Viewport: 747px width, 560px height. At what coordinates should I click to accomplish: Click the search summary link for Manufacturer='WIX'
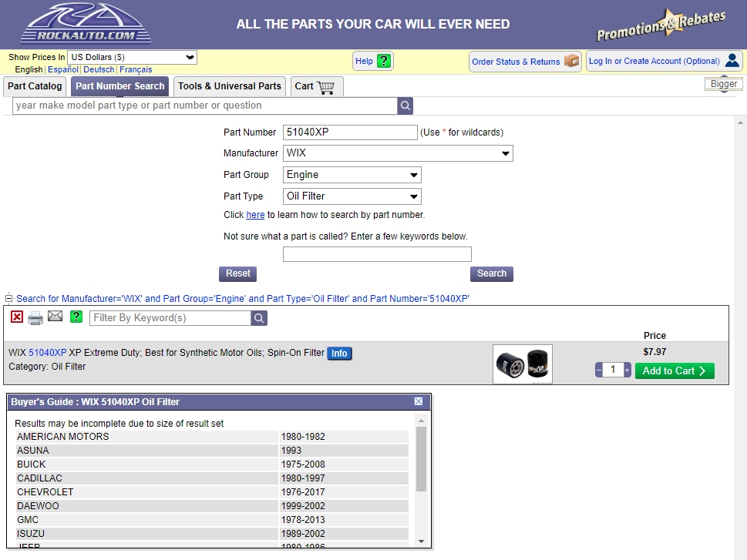pos(243,299)
